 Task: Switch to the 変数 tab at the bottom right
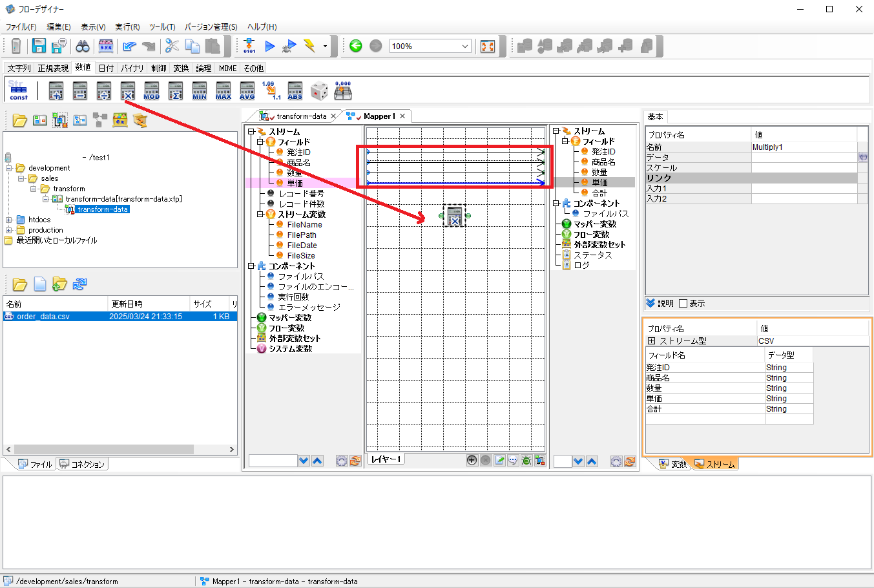(x=673, y=464)
